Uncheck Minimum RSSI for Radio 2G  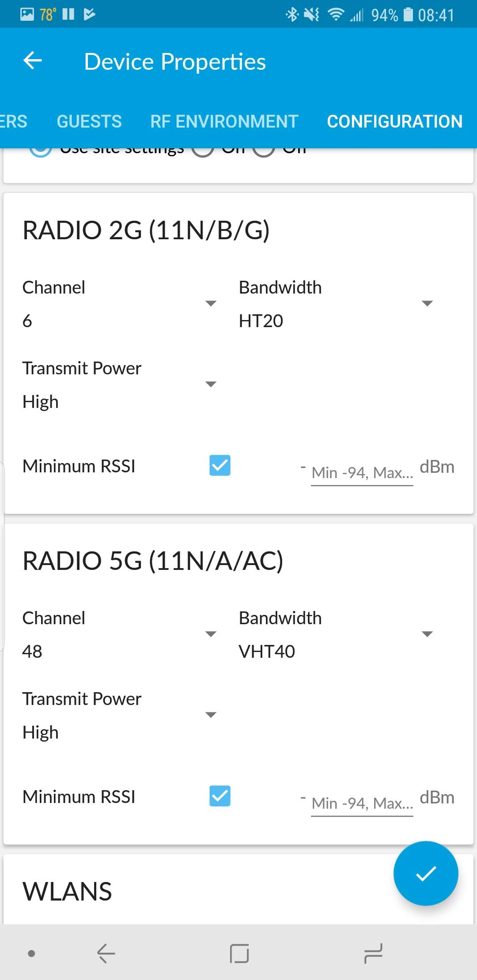point(220,465)
